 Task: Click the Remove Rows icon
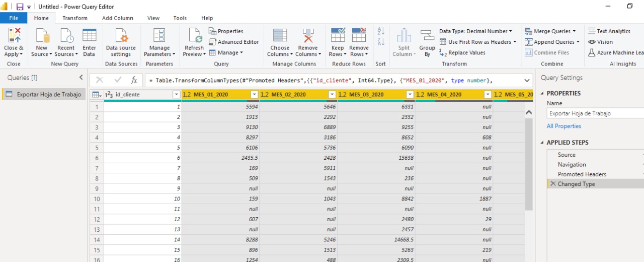(359, 35)
